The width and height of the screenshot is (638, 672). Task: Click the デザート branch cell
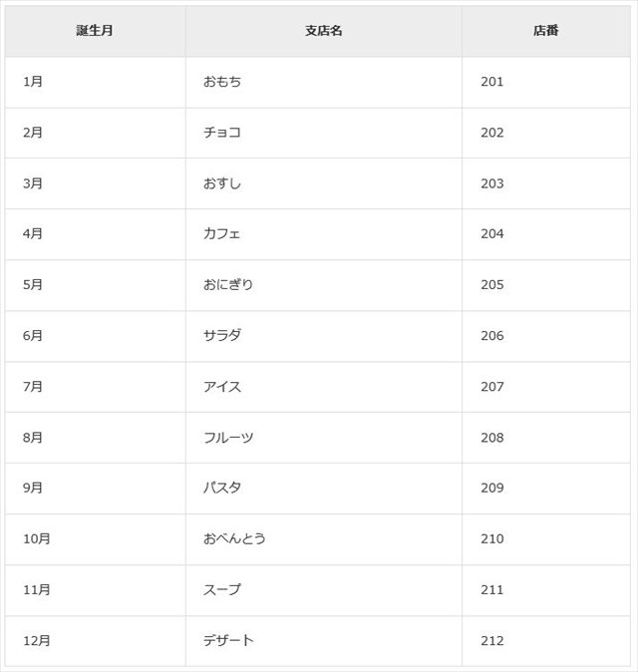[x=228, y=641]
